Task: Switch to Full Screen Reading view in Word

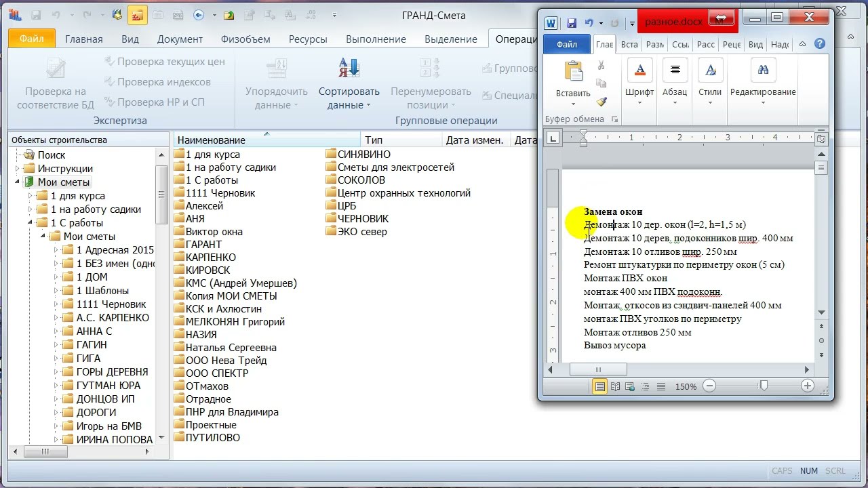Action: 615,386
